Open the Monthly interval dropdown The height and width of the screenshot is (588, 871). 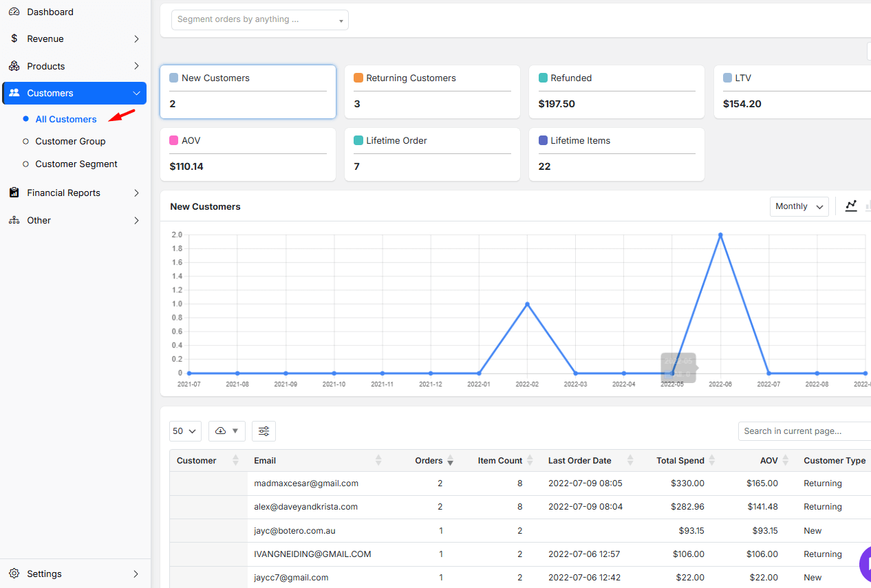(x=799, y=206)
